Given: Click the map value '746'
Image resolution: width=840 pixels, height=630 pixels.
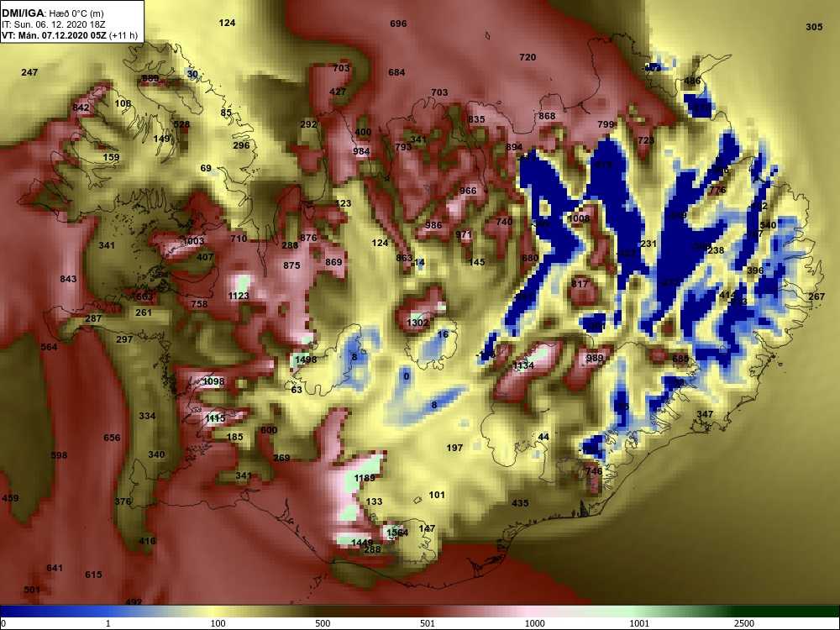Looking at the screenshot, I should click(594, 471).
